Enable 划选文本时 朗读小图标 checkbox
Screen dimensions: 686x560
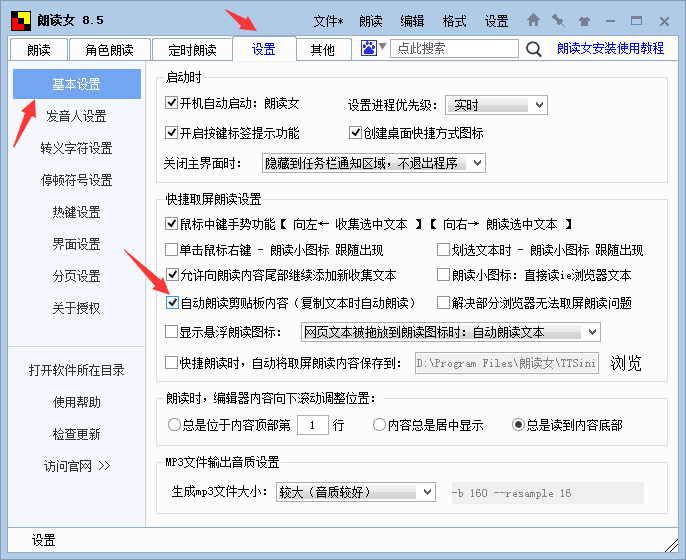tap(443, 250)
